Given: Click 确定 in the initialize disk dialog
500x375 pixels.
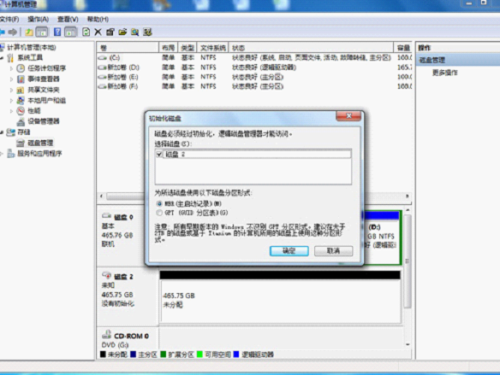Looking at the screenshot, I should 289,251.
